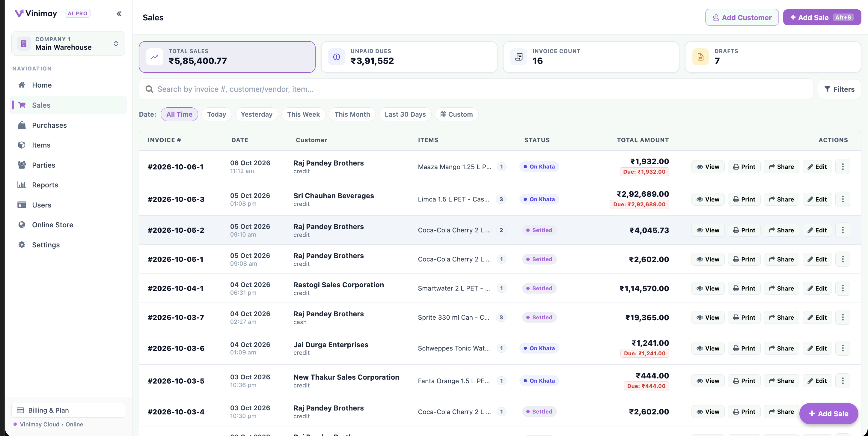868x436 pixels.
Task: Click invoice number #2026-10-03-6
Action: [176, 348]
